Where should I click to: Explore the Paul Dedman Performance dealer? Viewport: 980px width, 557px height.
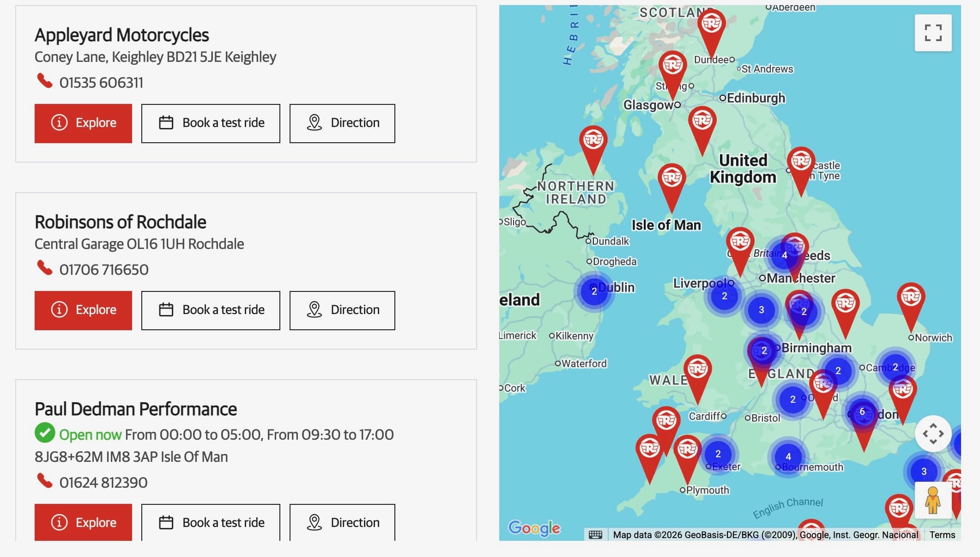point(83,522)
